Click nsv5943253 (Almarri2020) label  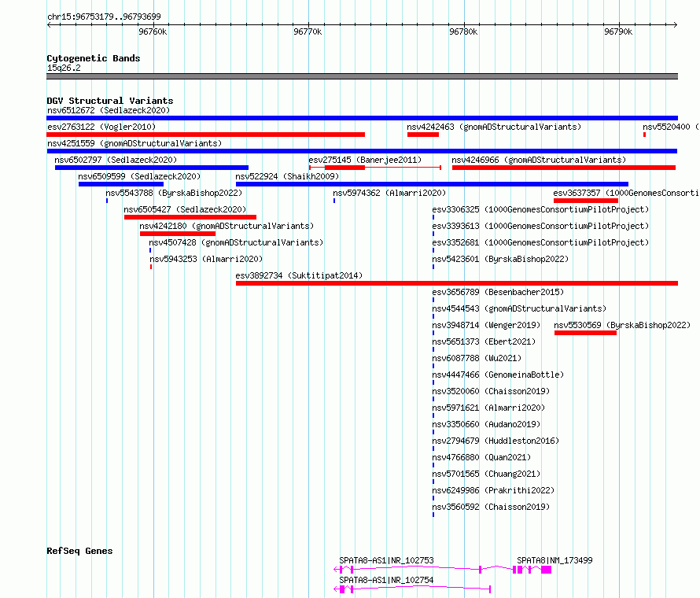[206, 259]
